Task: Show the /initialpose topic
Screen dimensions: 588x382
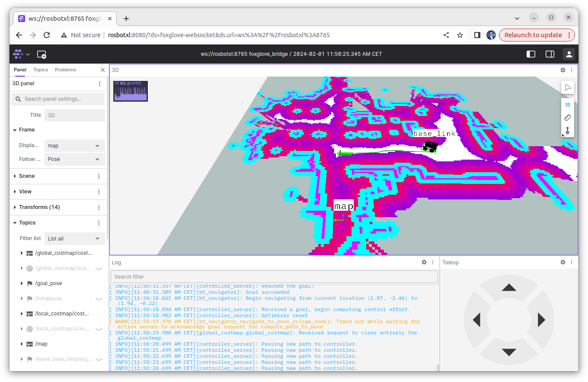Action: [99, 299]
